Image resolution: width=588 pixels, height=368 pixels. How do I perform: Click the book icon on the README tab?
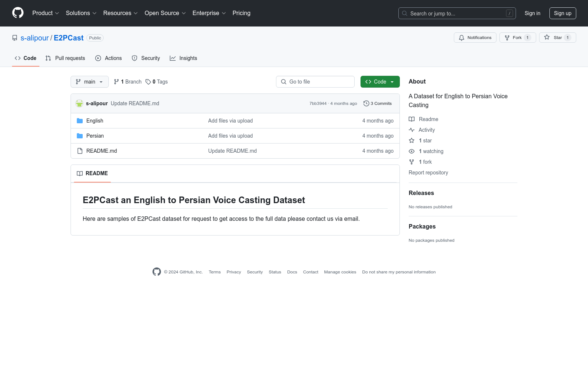(x=80, y=173)
